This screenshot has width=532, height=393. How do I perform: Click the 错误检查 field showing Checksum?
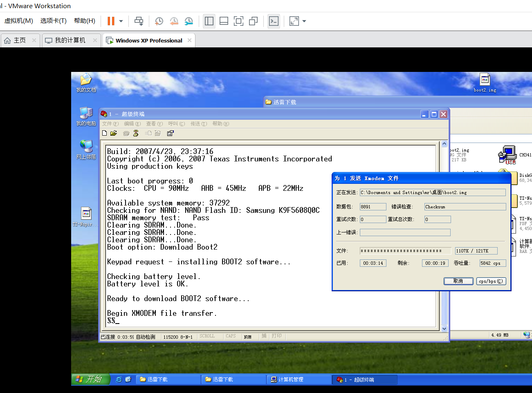tap(465, 207)
